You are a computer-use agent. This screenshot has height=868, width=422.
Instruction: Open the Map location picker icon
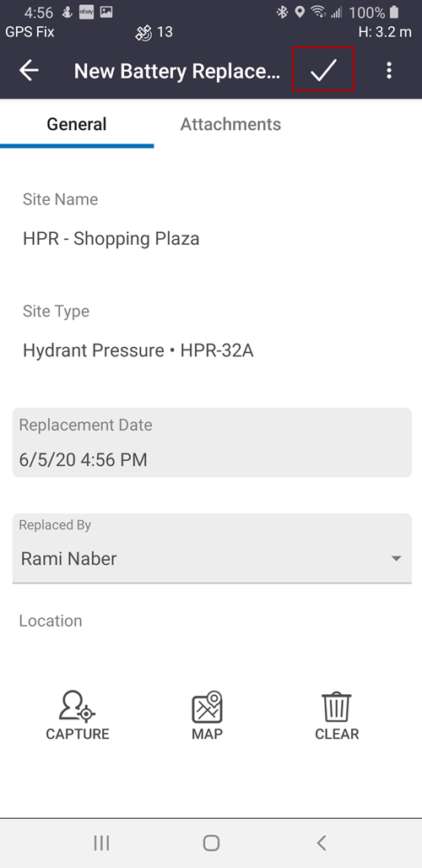click(x=208, y=708)
